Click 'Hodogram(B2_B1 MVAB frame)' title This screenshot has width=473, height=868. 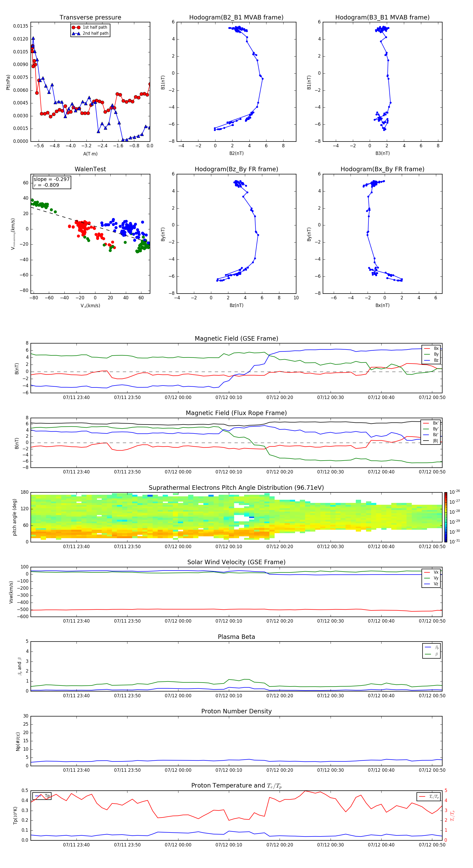click(236, 18)
